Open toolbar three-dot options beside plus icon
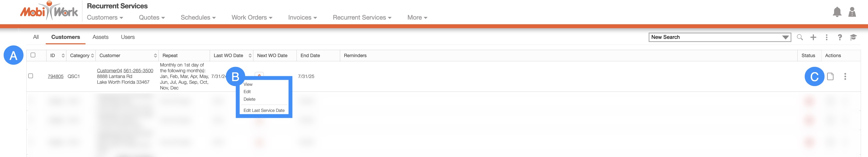The image size is (868, 157). pos(826,37)
